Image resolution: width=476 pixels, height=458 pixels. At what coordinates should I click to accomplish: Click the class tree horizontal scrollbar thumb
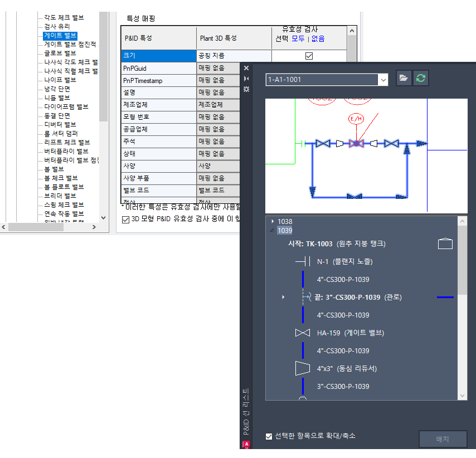36,227
